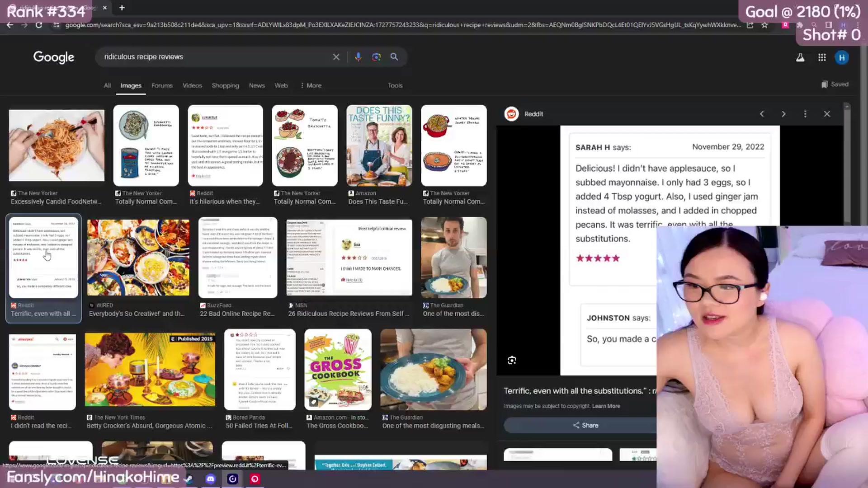868x488 pixels.
Task: Switch to the All results tab
Action: pos(107,85)
